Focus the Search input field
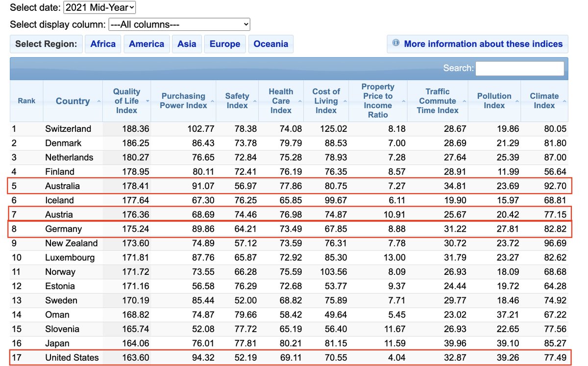 (520, 69)
